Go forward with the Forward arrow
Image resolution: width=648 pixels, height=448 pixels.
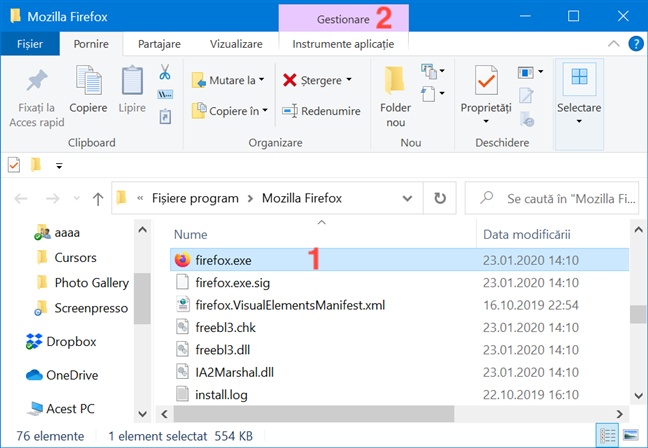[x=52, y=199]
